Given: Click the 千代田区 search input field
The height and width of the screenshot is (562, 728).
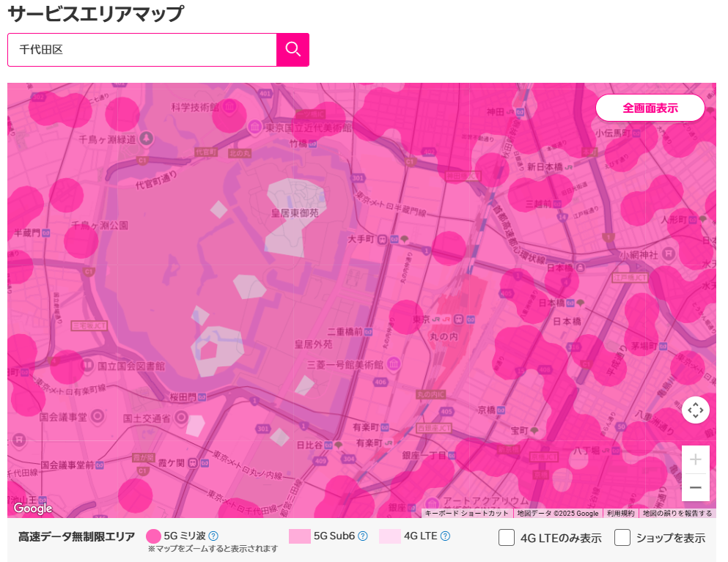Looking at the screenshot, I should pos(142,50).
